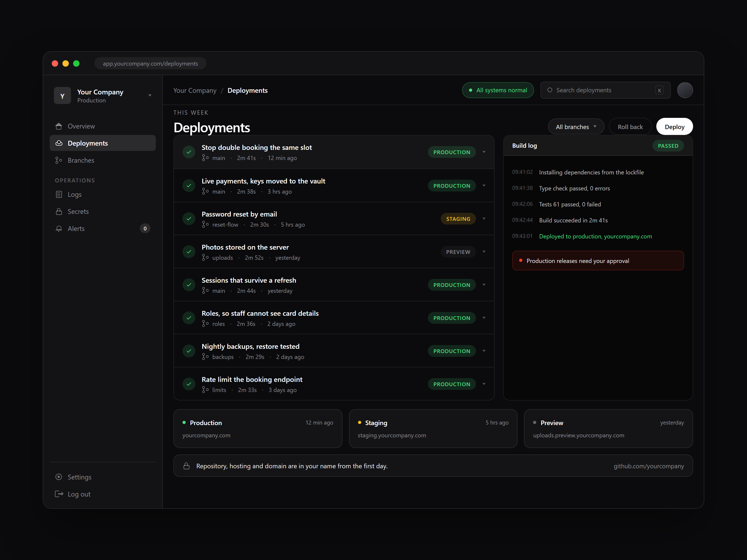
Task: Click the K shortcut key badge
Action: [x=659, y=90]
